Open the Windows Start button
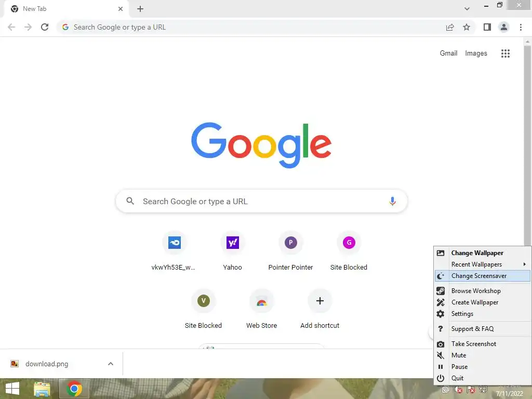Viewport: 532px width, 399px height. pos(12,389)
